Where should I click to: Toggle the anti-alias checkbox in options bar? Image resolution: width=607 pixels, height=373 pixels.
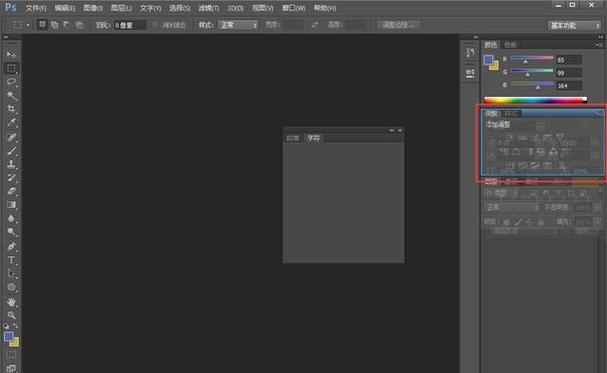click(x=155, y=25)
